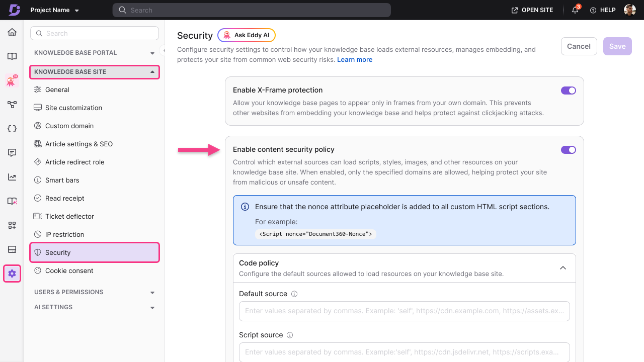Expand the Users & permissions section
Viewport: 644px width, 362px height.
click(x=152, y=292)
